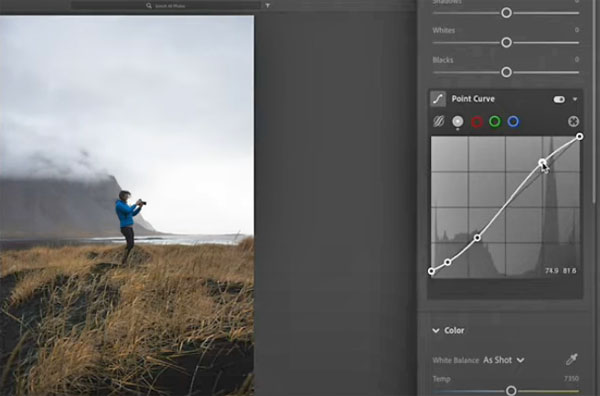Viewport: 600px width, 396px height.
Task: Toggle the Point Curve on/off switch
Action: [x=559, y=99]
